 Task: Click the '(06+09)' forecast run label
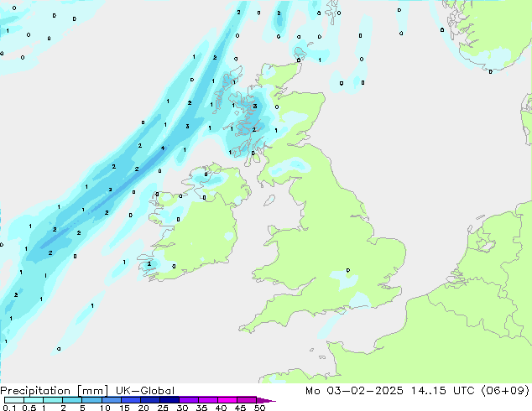505,391
